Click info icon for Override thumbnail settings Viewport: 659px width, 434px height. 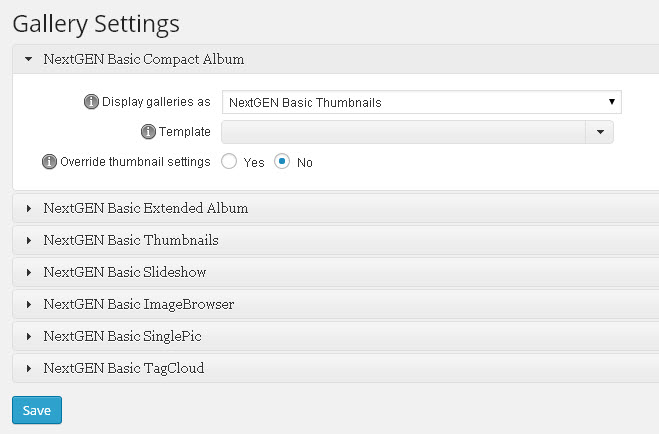point(49,161)
